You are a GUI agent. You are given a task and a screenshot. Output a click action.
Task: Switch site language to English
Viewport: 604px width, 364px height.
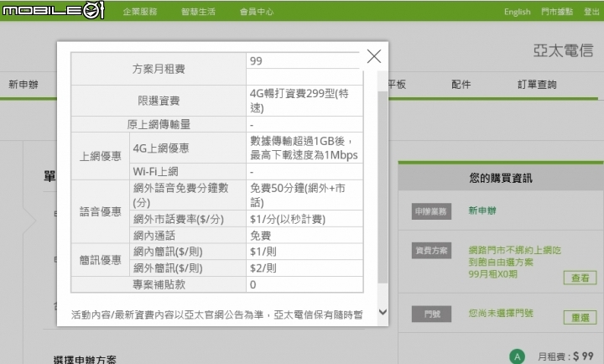pyautogui.click(x=517, y=12)
